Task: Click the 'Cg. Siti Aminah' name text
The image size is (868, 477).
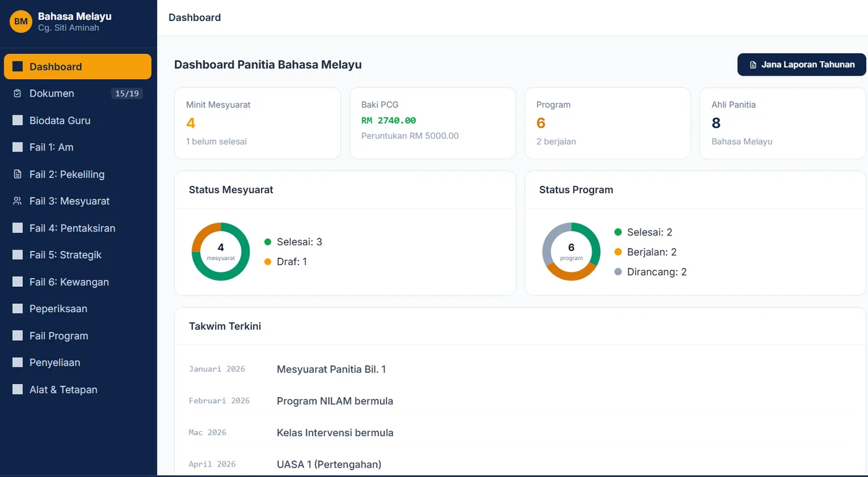Action: point(68,28)
